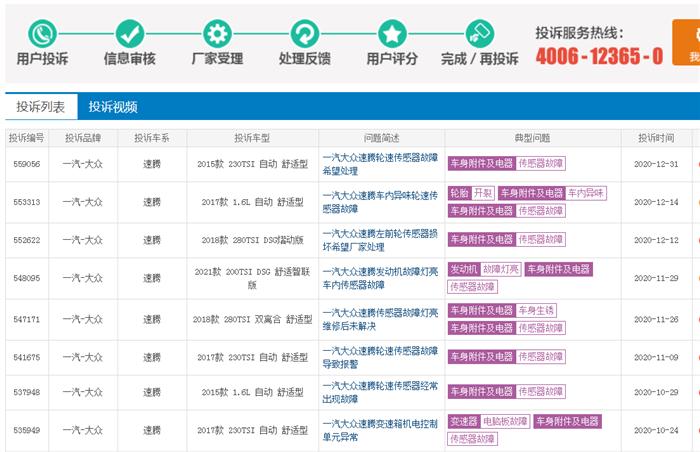
Task: Click 传感器故障 tag in row 541675
Action: (x=541, y=357)
